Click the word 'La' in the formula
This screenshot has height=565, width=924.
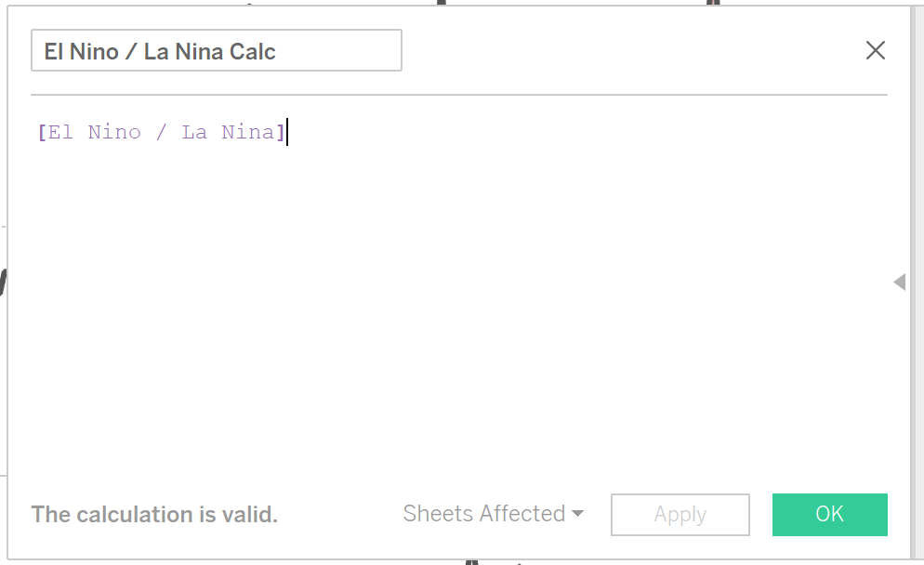point(194,132)
